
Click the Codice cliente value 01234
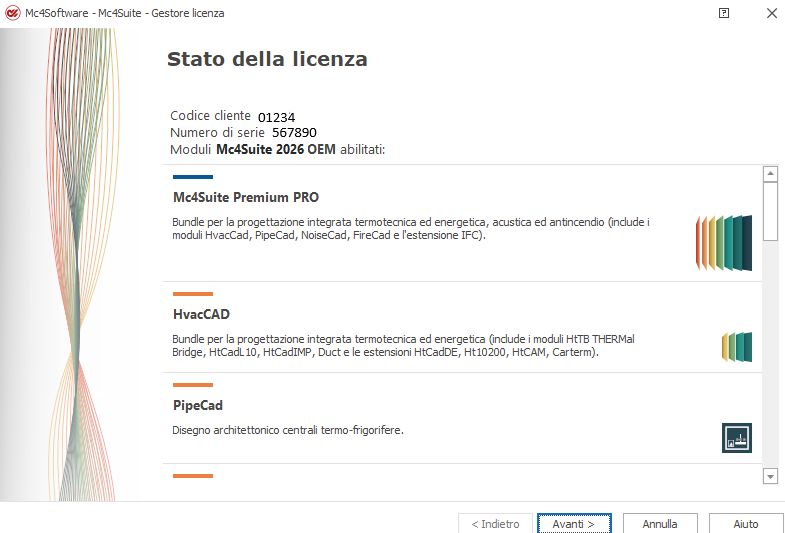(x=276, y=117)
